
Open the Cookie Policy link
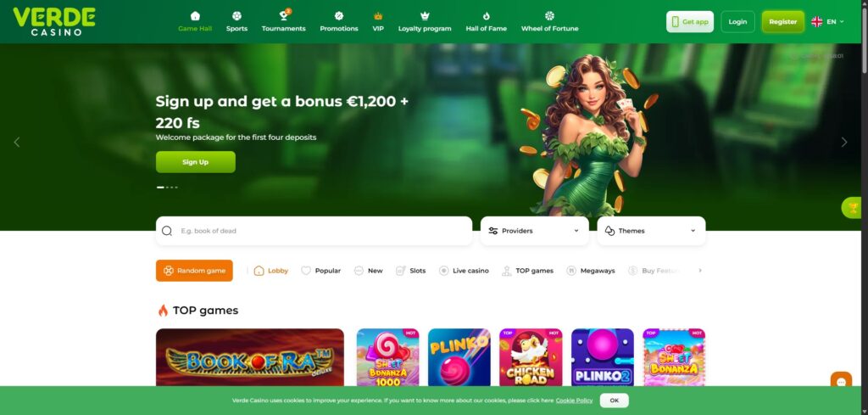[574, 401]
